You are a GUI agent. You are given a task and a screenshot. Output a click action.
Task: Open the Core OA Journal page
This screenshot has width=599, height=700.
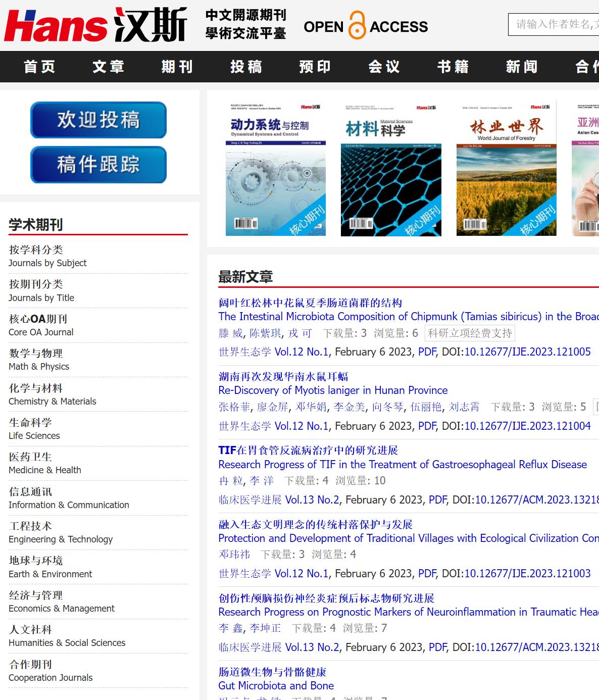pyautogui.click(x=40, y=325)
